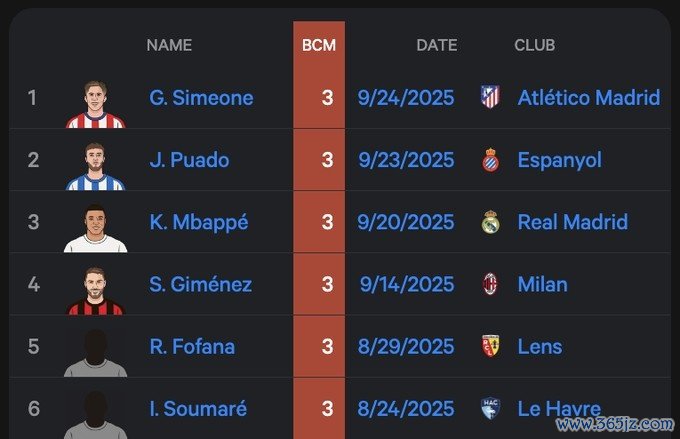Click the Lens club crest icon
This screenshot has width=680, height=439.
point(489,347)
